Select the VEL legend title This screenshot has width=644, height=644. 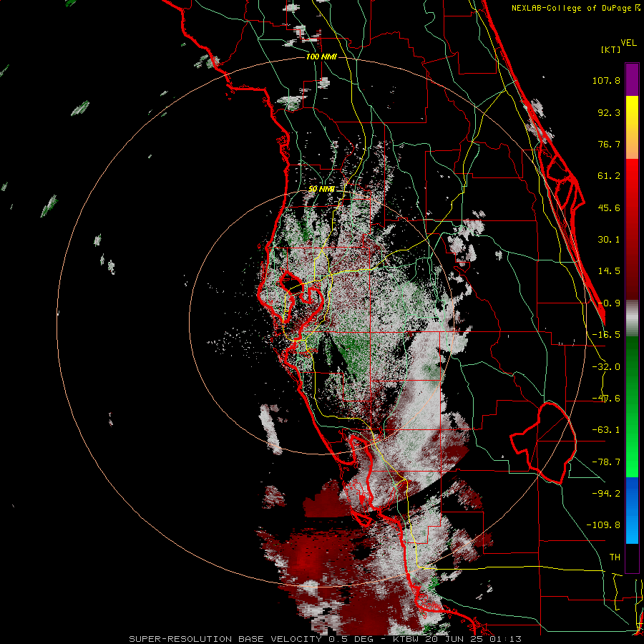[x=628, y=43]
